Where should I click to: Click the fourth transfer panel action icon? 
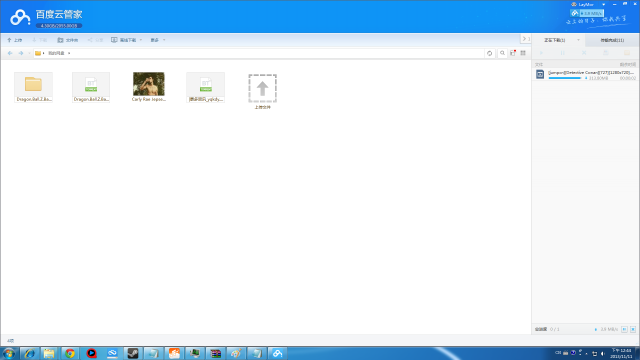click(x=606, y=53)
